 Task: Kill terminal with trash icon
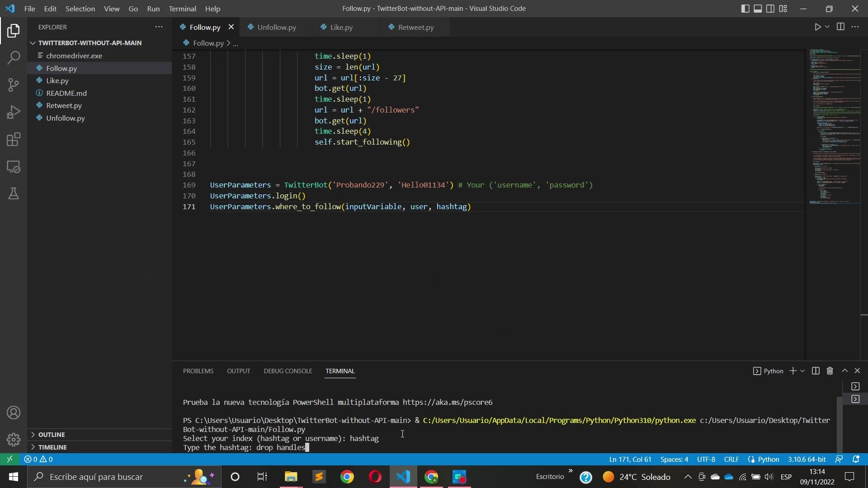coord(830,371)
